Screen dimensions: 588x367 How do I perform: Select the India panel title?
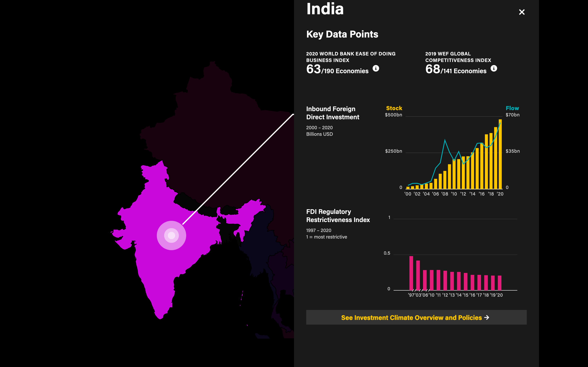click(x=325, y=9)
